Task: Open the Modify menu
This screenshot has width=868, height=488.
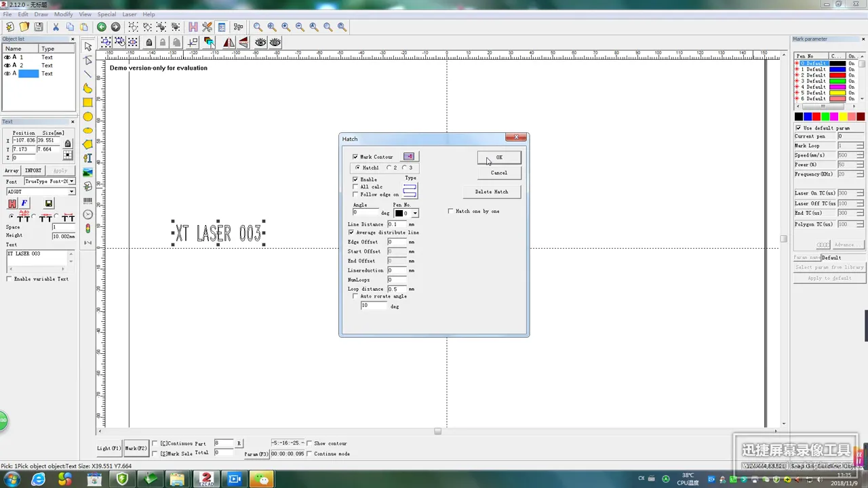Action: coord(64,14)
